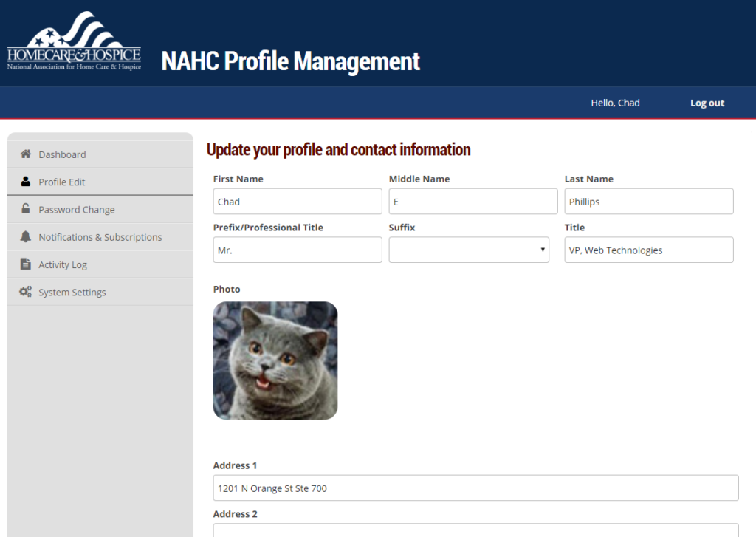The width and height of the screenshot is (756, 537).
Task: Click the Dashboard home icon
Action: (x=26, y=154)
